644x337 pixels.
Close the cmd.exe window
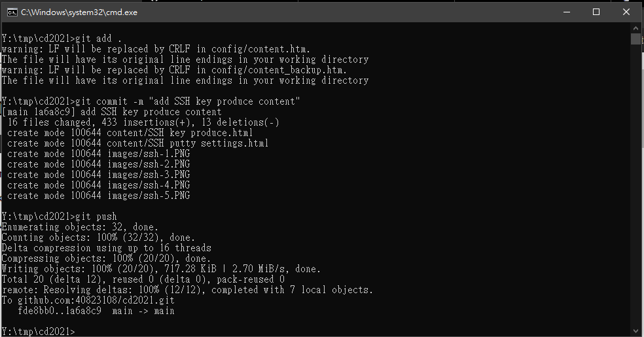click(626, 12)
